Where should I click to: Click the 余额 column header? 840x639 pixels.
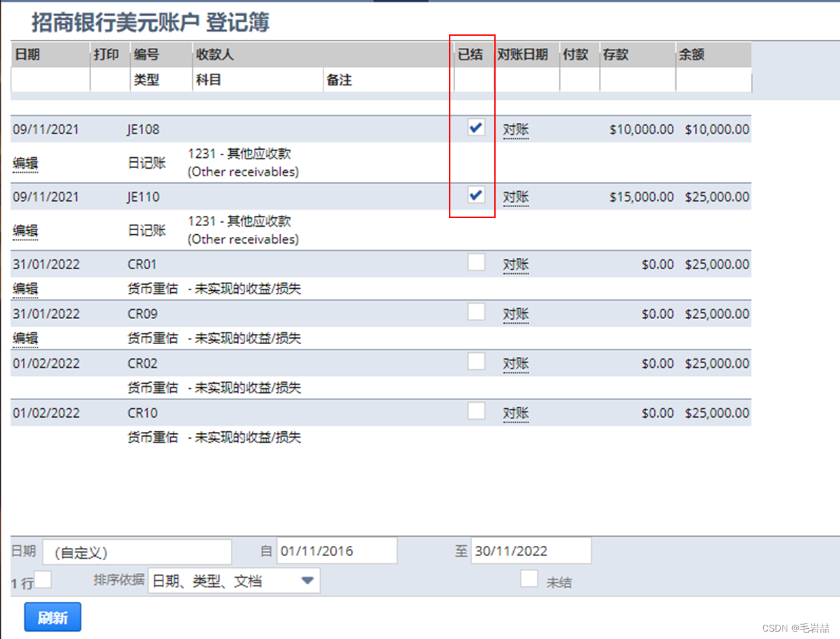(691, 55)
